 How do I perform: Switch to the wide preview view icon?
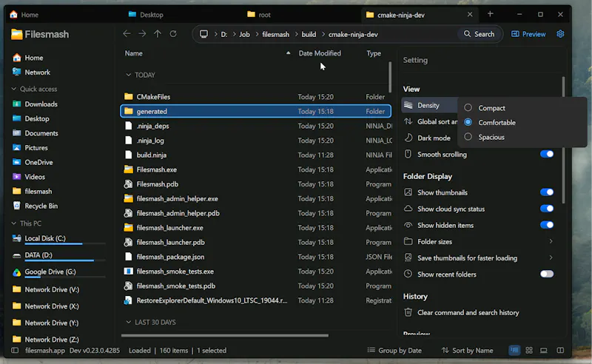(x=544, y=351)
